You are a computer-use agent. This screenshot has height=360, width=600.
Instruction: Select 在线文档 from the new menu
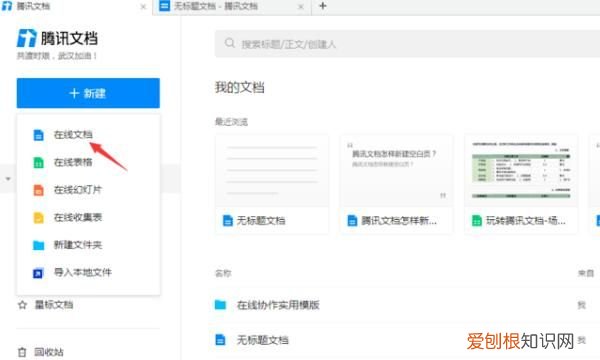(73, 135)
